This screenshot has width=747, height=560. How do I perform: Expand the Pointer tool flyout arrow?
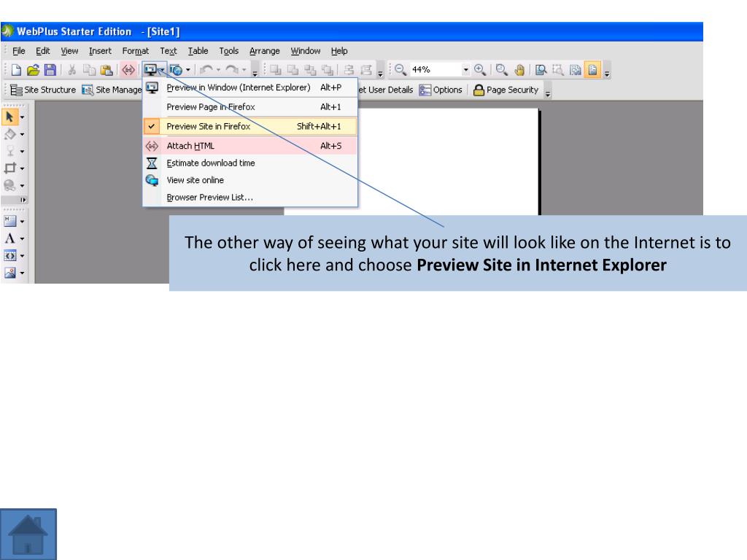[x=22, y=117]
